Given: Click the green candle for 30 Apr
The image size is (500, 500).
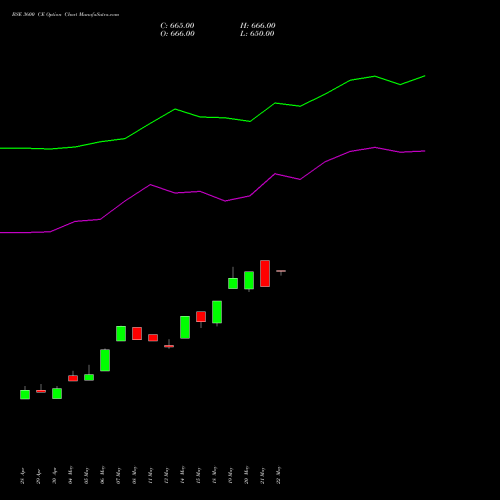Looking at the screenshot, I should point(57,393).
